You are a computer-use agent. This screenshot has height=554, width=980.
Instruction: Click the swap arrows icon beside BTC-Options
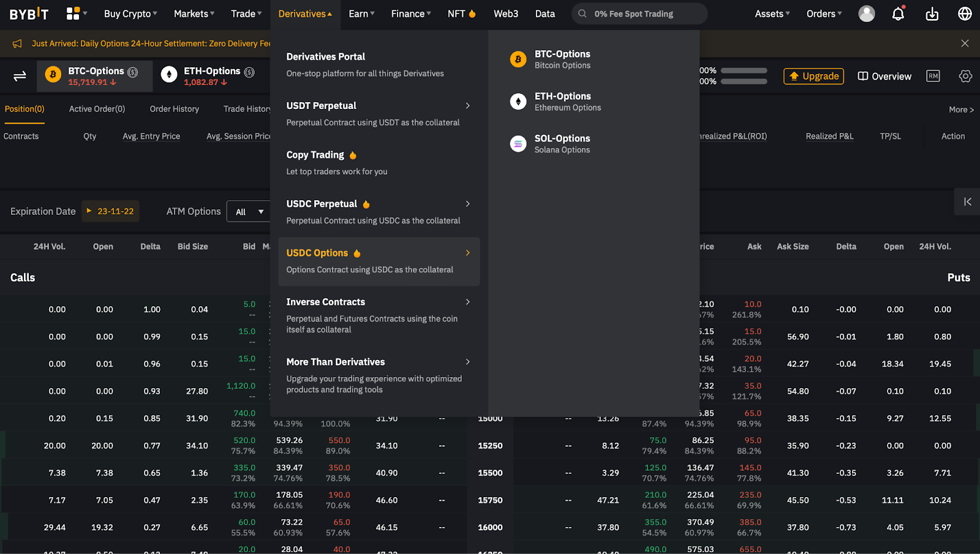click(x=20, y=76)
